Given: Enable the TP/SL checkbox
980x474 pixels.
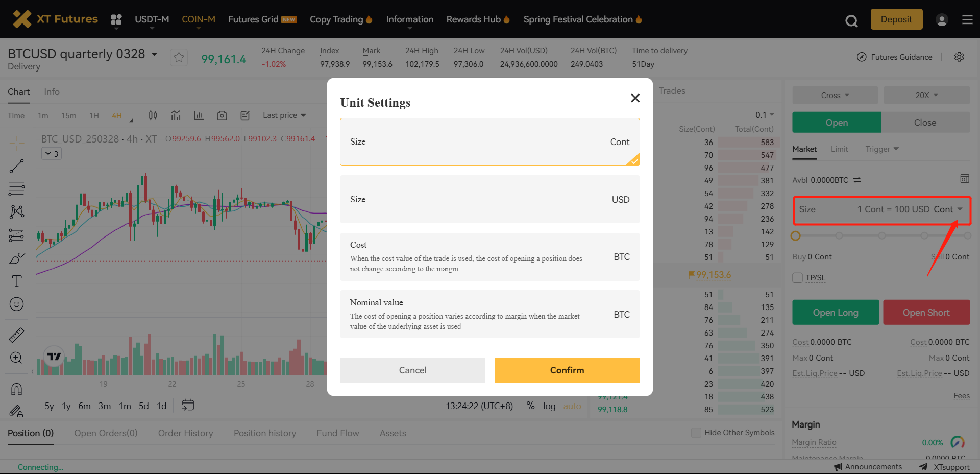Looking at the screenshot, I should click(798, 278).
